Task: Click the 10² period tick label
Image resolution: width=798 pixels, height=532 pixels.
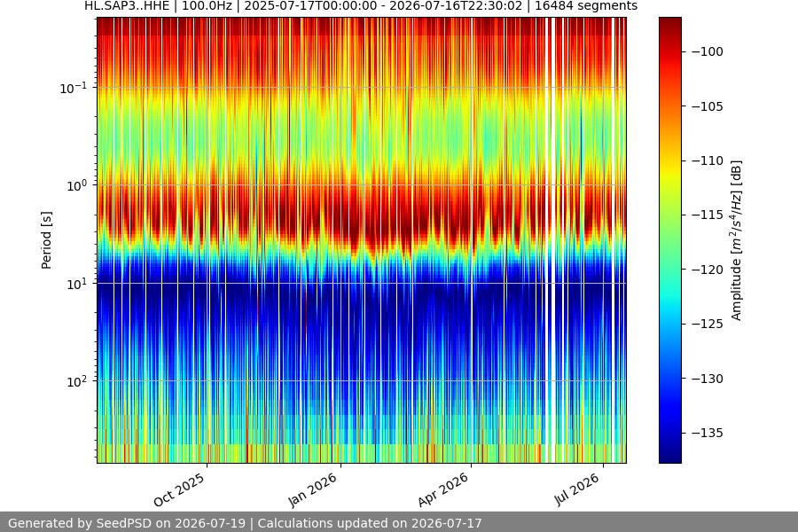Action: 76,381
